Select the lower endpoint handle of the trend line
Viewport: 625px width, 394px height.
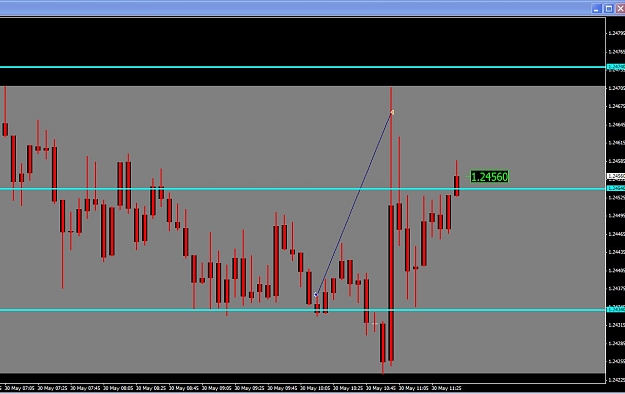[316, 295]
